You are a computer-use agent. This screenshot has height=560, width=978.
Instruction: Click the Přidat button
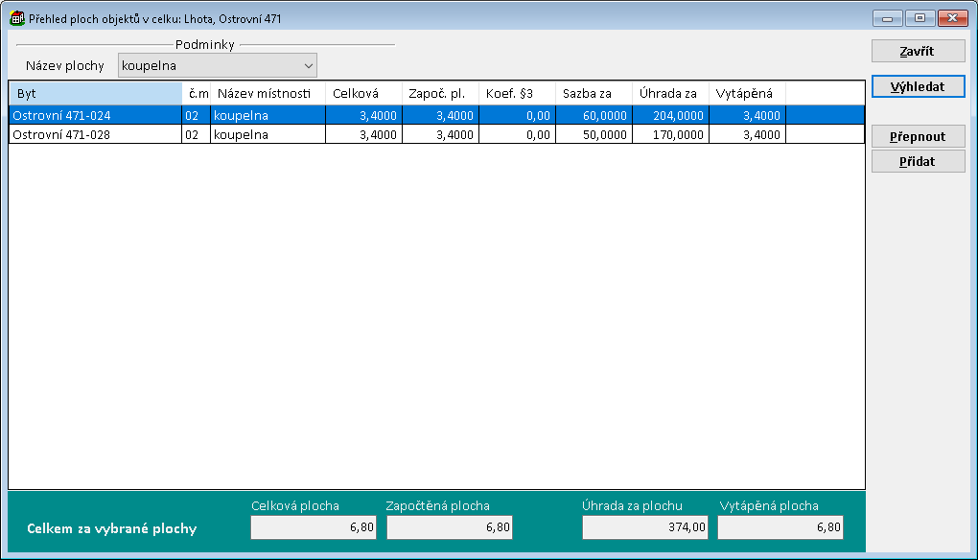coord(918,161)
